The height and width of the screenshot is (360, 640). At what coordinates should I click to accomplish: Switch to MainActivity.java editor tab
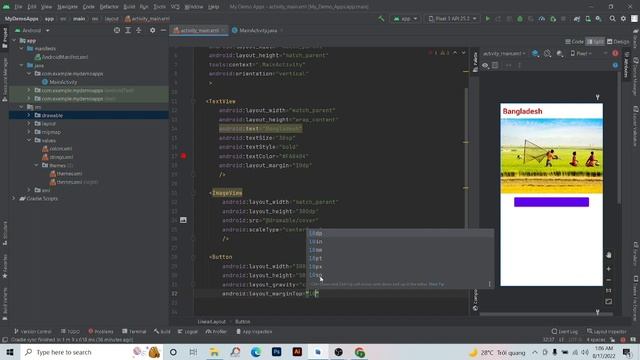258,30
